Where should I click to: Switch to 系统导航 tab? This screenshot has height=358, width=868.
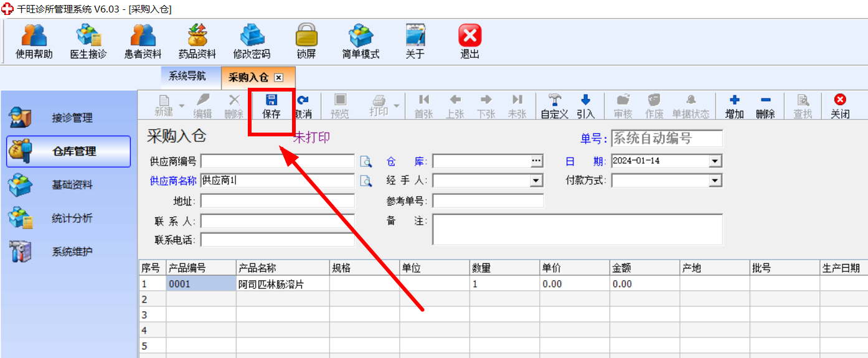pyautogui.click(x=187, y=77)
